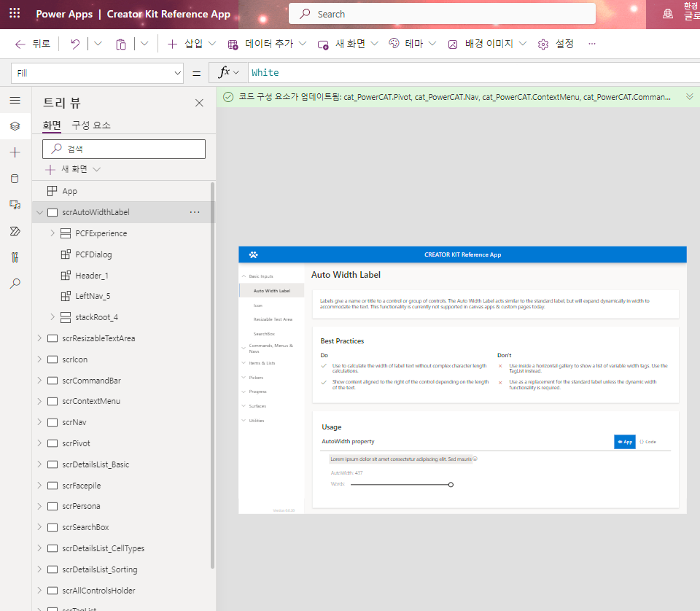Screen dimensions: 700x611
Task: Open scrAutoWidthLabel more options ellipsis
Action: (x=195, y=212)
